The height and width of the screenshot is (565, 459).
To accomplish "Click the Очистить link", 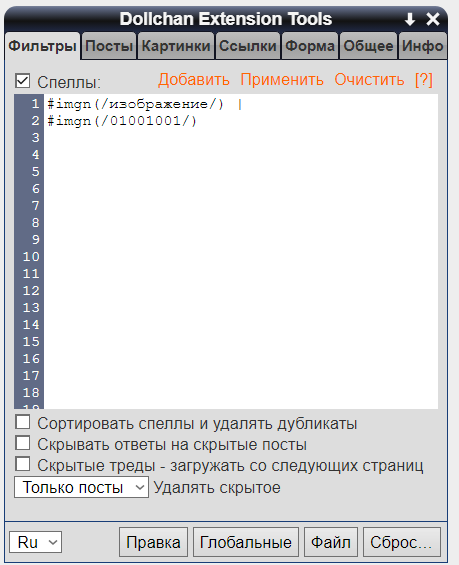I will [x=369, y=79].
